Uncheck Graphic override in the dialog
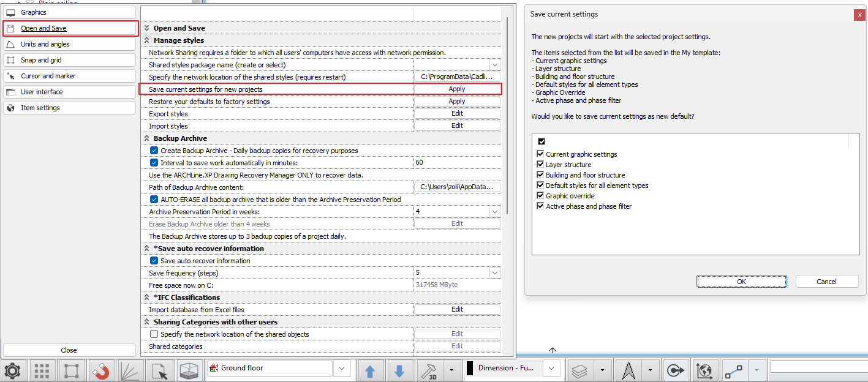Image resolution: width=868 pixels, height=382 pixels. tap(540, 196)
